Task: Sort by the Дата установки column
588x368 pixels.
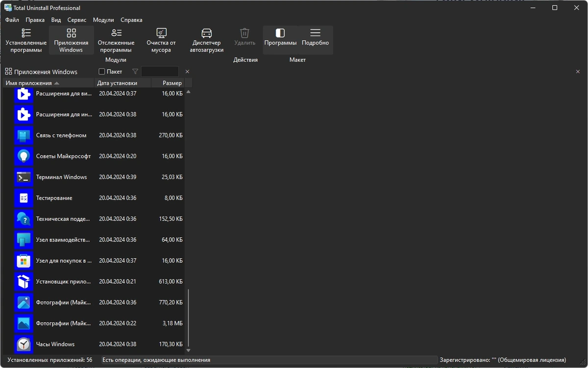Action: point(122,83)
